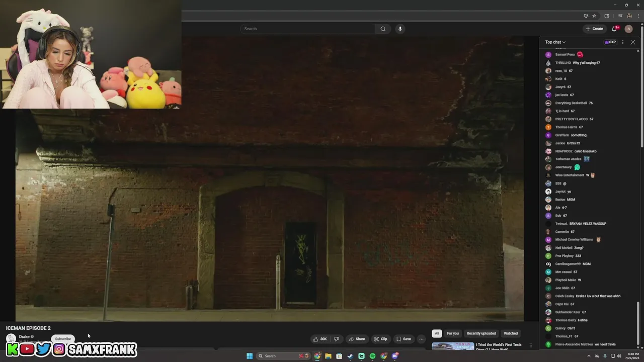
Task: Click the Create button
Action: (594, 29)
